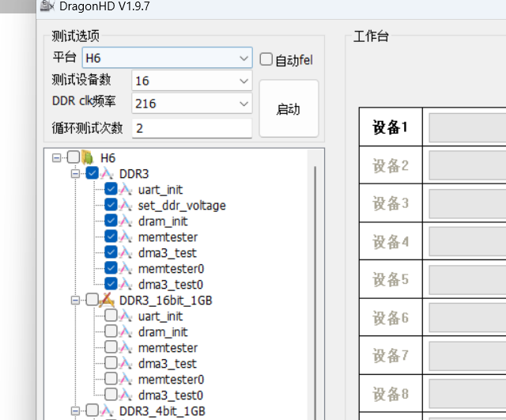Select the 设备3 table cell
The height and width of the screenshot is (420, 506).
click(x=391, y=203)
